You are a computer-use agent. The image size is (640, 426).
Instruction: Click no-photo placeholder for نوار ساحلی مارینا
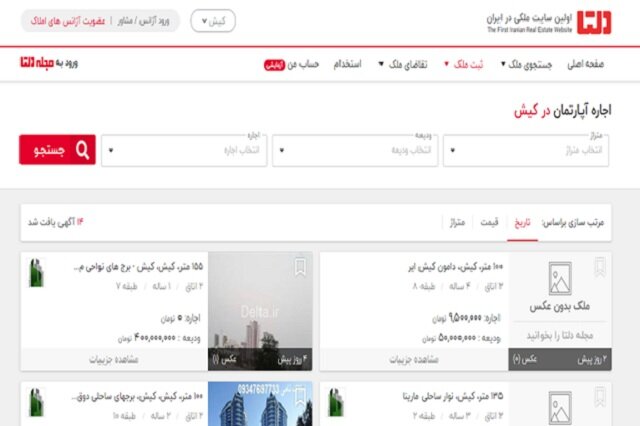click(560, 407)
